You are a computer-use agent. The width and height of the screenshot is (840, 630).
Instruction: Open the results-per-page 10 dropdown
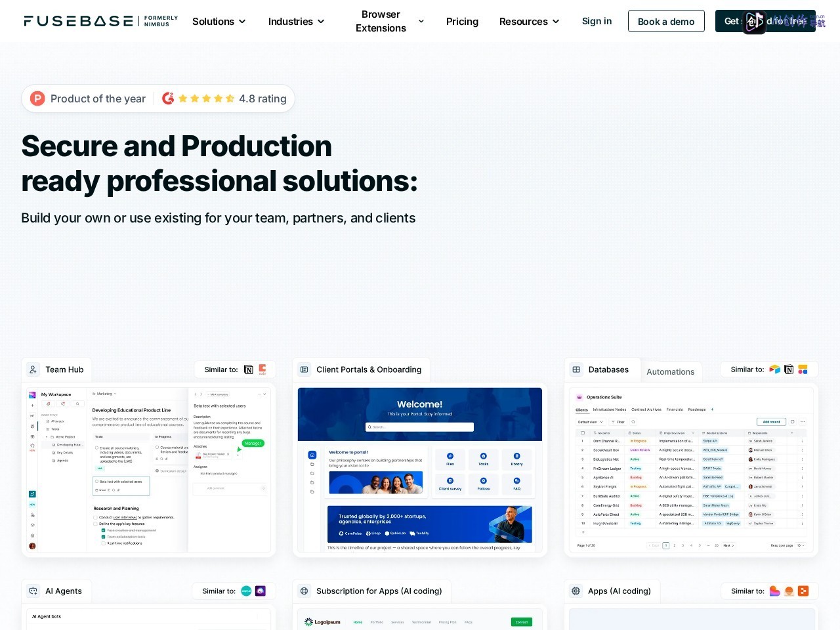pos(801,545)
